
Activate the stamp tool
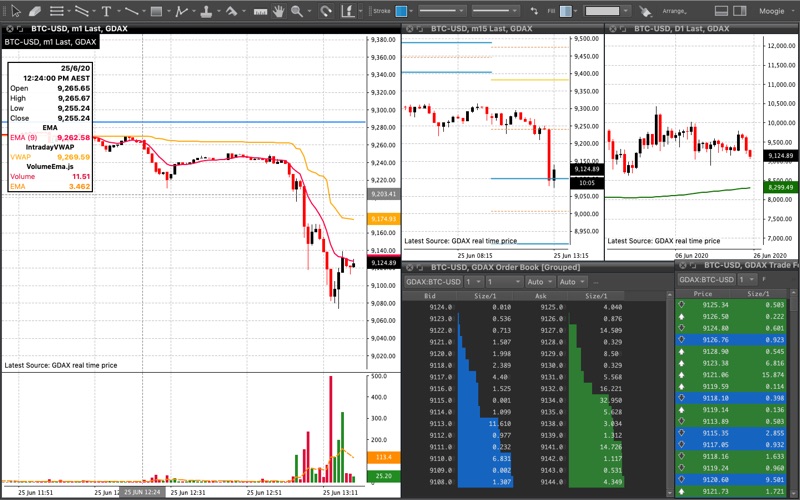click(206, 11)
